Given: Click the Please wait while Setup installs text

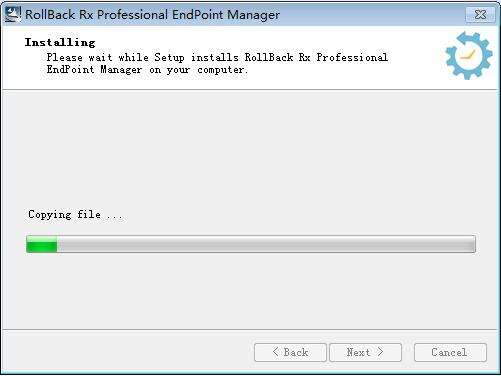Looking at the screenshot, I should [x=143, y=57].
